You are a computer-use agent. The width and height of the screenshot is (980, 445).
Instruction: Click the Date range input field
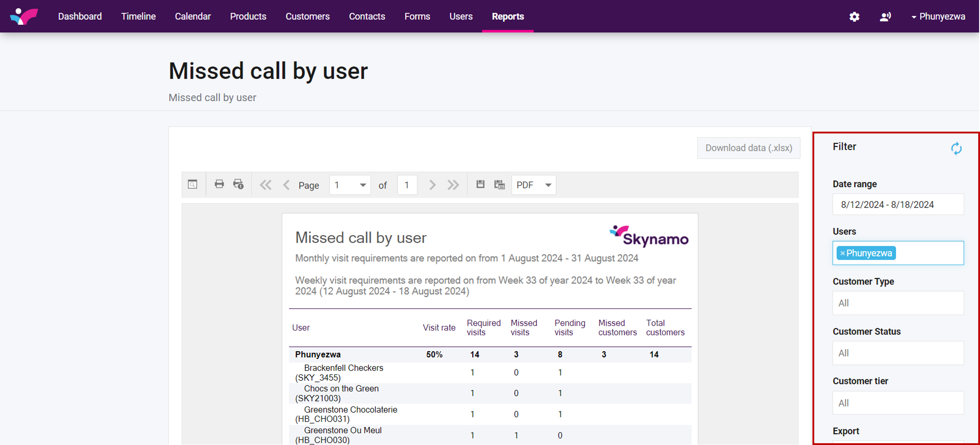coord(898,205)
